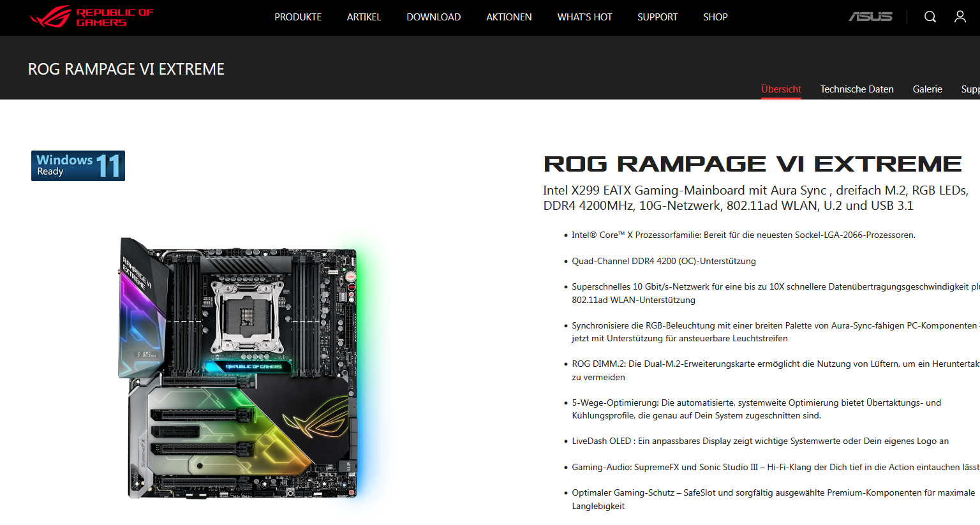Viewport: 980px width, 525px height.
Task: Click the 5-Wege-Optimierung bullet text
Action: (x=756, y=409)
